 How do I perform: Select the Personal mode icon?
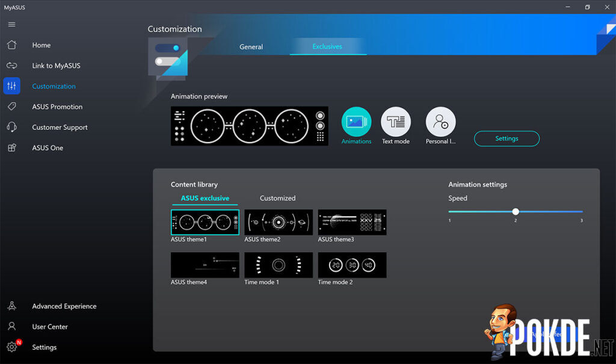pos(440,122)
